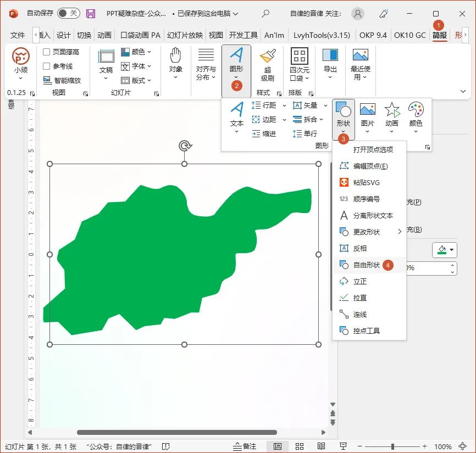Click the 立正 upright menu entry
This screenshot has width=476, height=453.
tap(369, 281)
